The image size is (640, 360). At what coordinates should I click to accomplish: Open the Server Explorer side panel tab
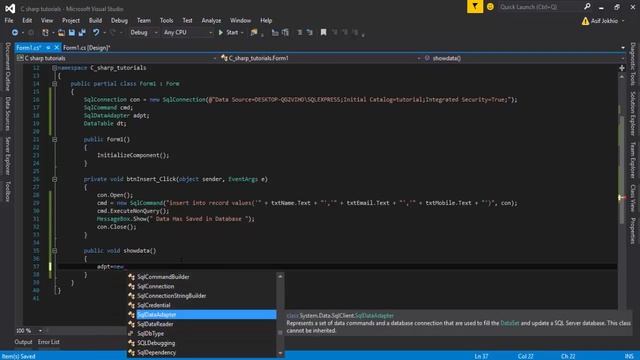[x=7, y=156]
